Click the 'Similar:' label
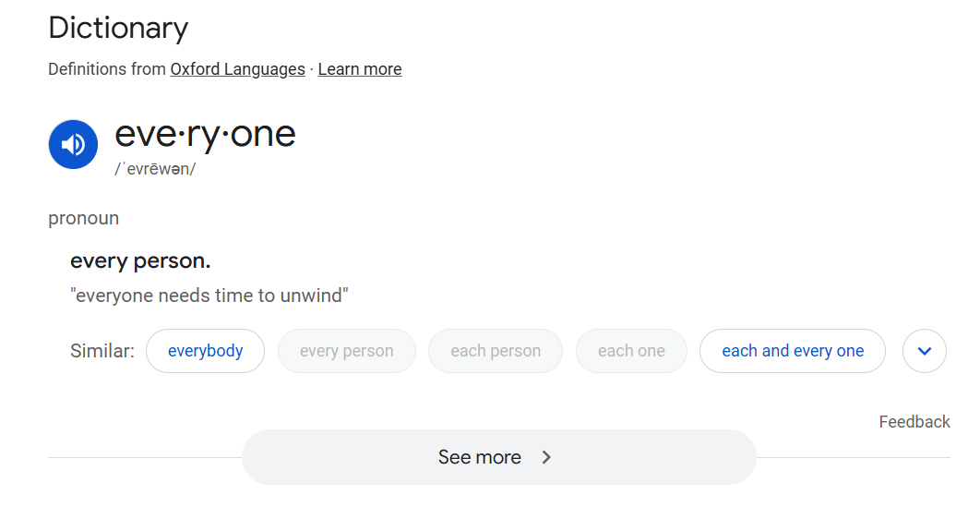980x519 pixels. pos(102,351)
